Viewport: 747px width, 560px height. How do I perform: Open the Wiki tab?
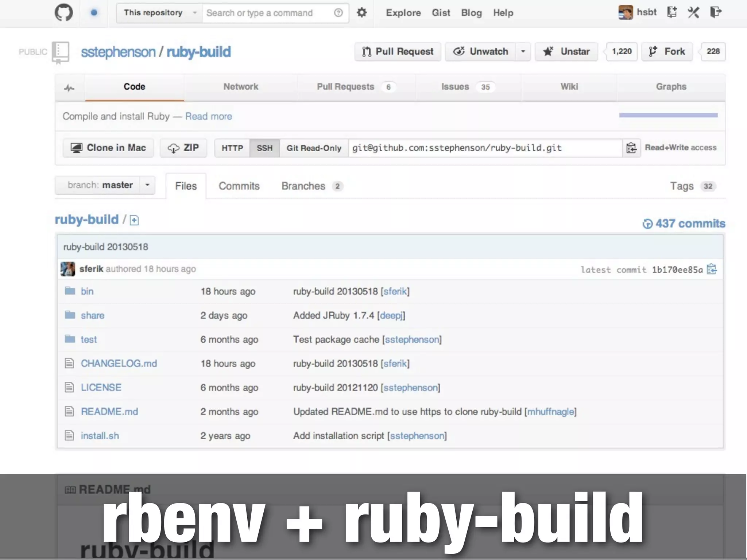point(569,87)
